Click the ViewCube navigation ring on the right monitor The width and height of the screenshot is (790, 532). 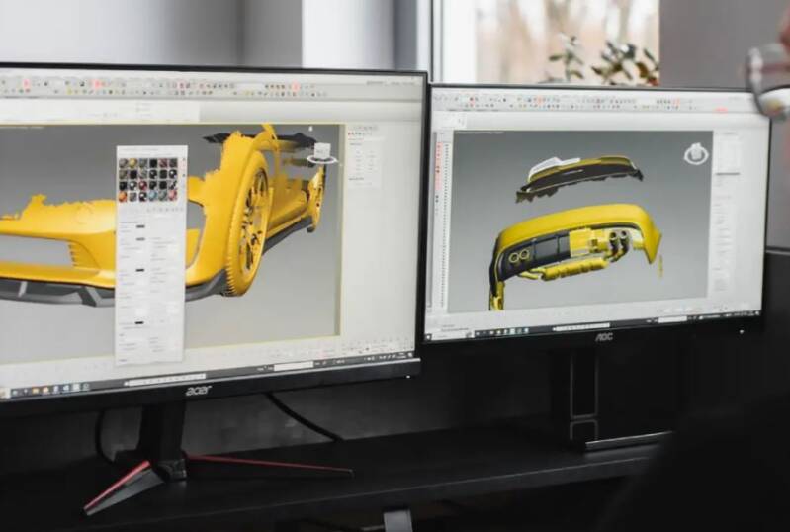click(696, 154)
